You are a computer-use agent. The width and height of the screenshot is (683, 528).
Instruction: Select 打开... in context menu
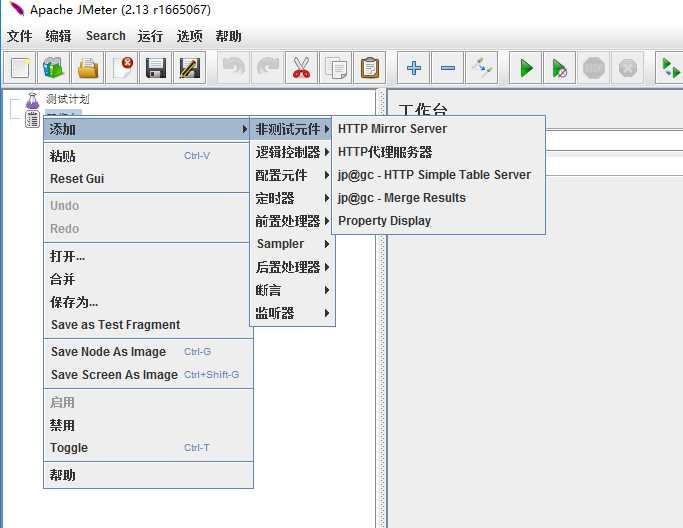148,256
